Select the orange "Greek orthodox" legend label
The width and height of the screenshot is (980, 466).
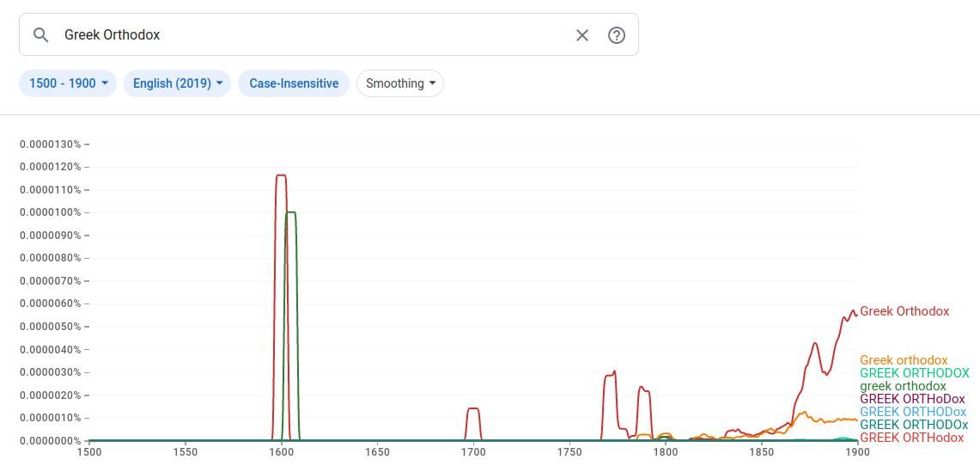coord(904,360)
